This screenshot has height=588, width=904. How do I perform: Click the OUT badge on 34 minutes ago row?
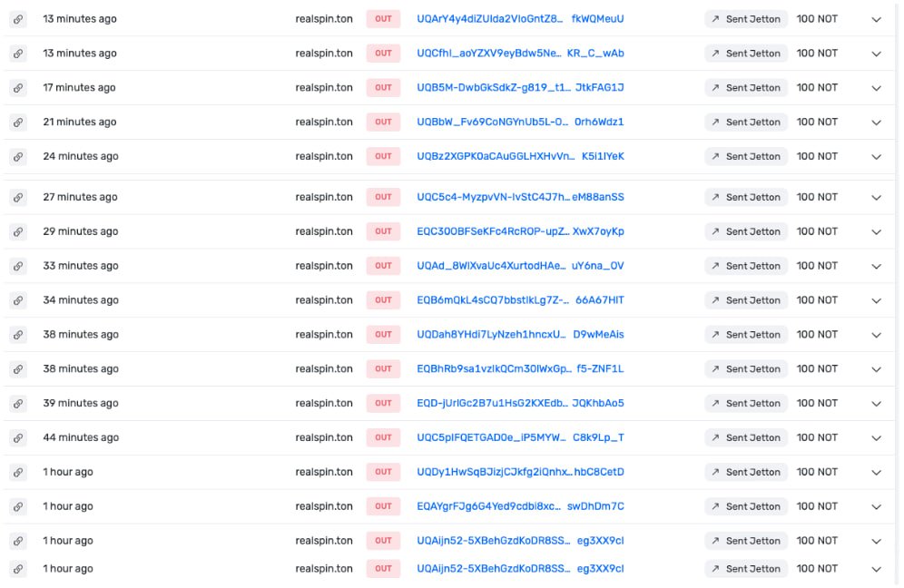pyautogui.click(x=383, y=300)
